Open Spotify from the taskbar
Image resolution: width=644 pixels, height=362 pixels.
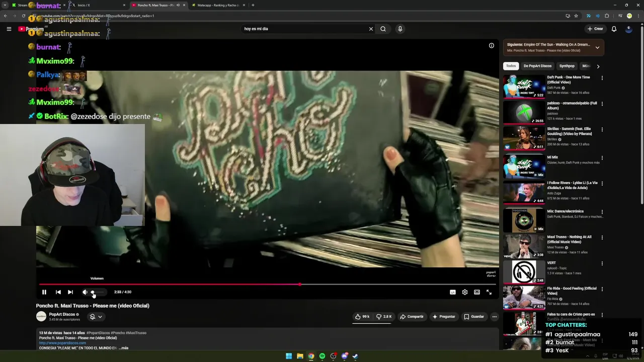[322, 356]
